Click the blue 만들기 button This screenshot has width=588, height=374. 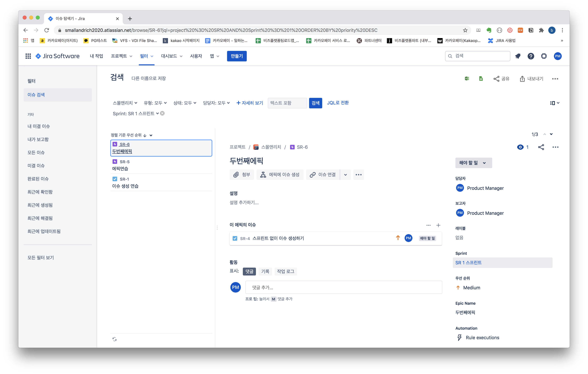pyautogui.click(x=237, y=56)
